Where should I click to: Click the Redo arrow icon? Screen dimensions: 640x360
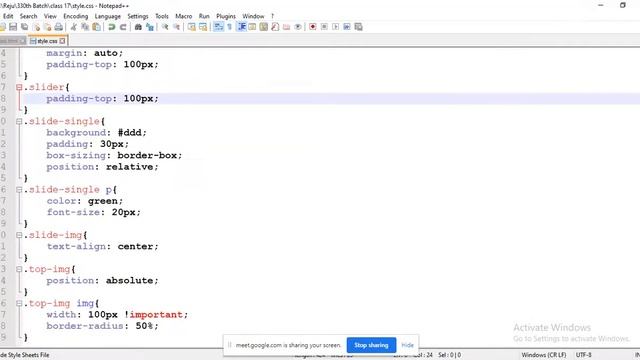pyautogui.click(x=123, y=27)
